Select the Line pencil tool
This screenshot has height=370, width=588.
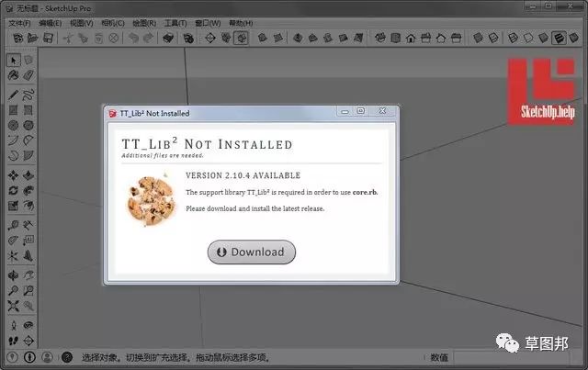(14, 94)
